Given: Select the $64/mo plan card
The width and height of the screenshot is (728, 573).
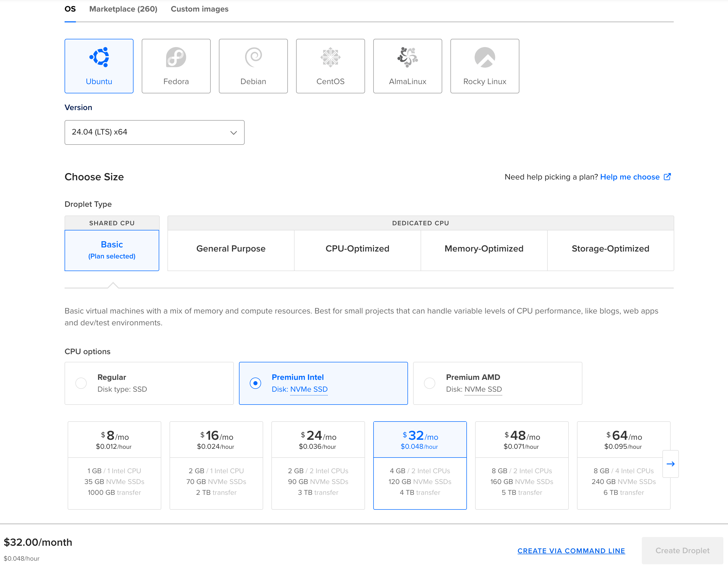Looking at the screenshot, I should point(624,465).
